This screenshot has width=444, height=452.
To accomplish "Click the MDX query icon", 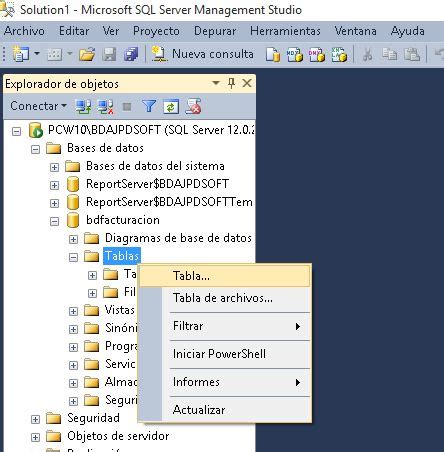I will (x=295, y=55).
